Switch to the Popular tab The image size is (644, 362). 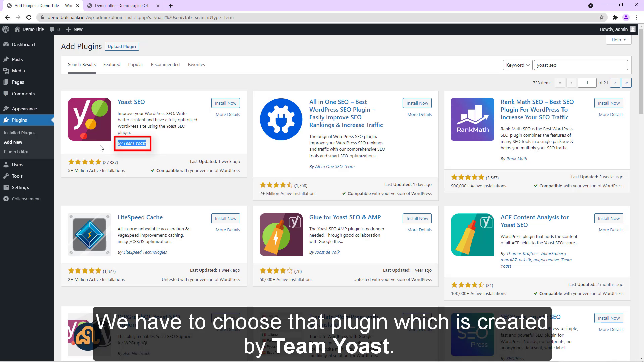pyautogui.click(x=136, y=65)
